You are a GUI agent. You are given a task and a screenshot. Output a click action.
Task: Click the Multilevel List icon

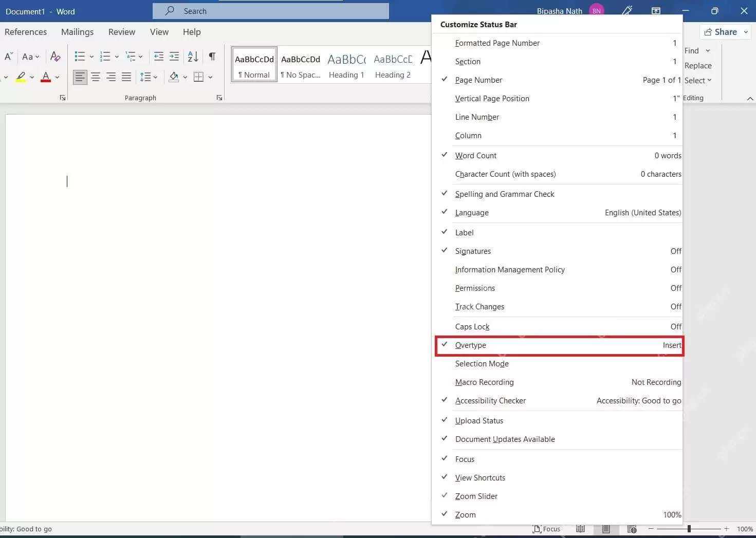pyautogui.click(x=131, y=57)
